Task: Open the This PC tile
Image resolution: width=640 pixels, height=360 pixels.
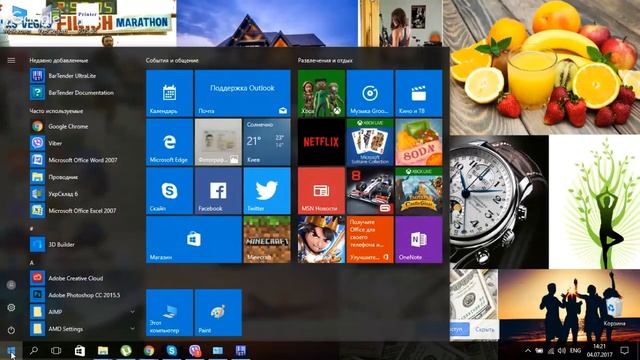Action: click(169, 313)
